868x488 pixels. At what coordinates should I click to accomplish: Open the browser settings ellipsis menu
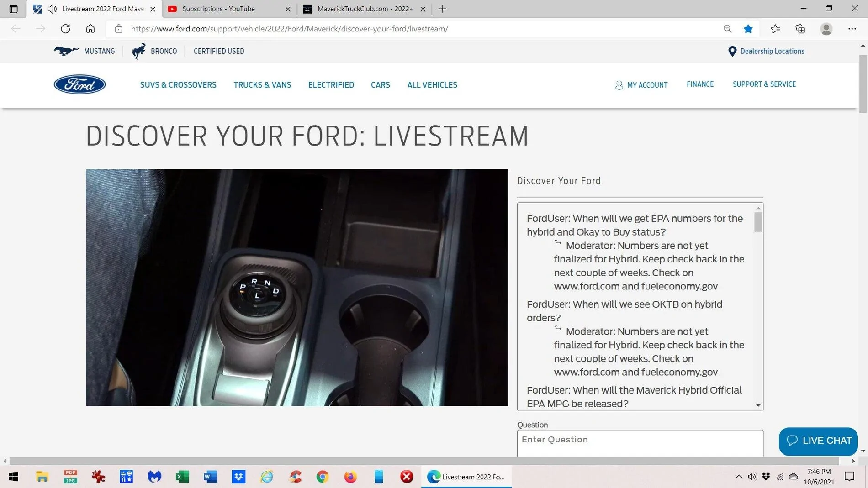click(x=852, y=29)
